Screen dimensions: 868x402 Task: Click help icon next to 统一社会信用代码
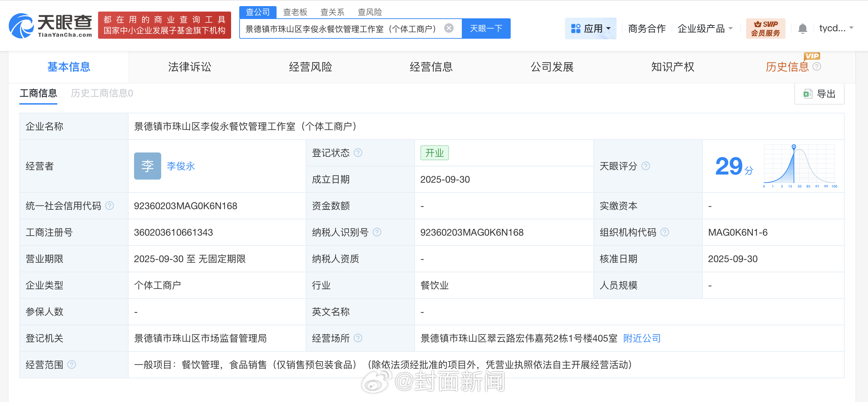point(110,206)
